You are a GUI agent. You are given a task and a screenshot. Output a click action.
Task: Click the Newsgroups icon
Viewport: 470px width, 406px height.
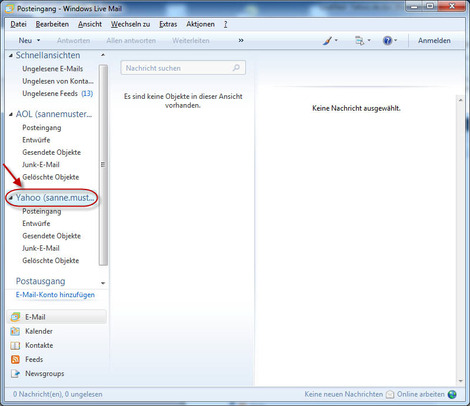point(15,374)
